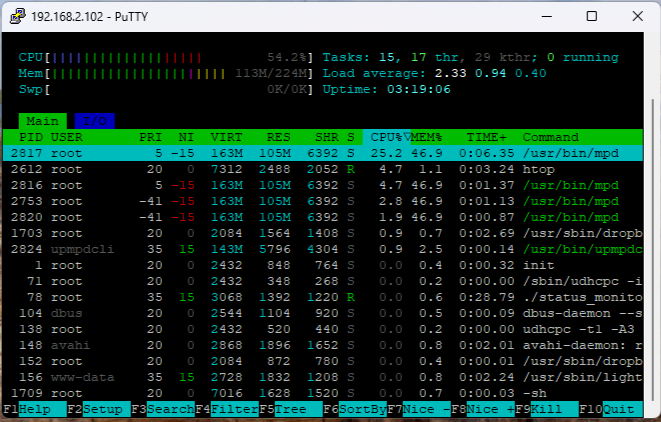Sort by the CPU% column header
The width and height of the screenshot is (661, 422).
tap(388, 137)
